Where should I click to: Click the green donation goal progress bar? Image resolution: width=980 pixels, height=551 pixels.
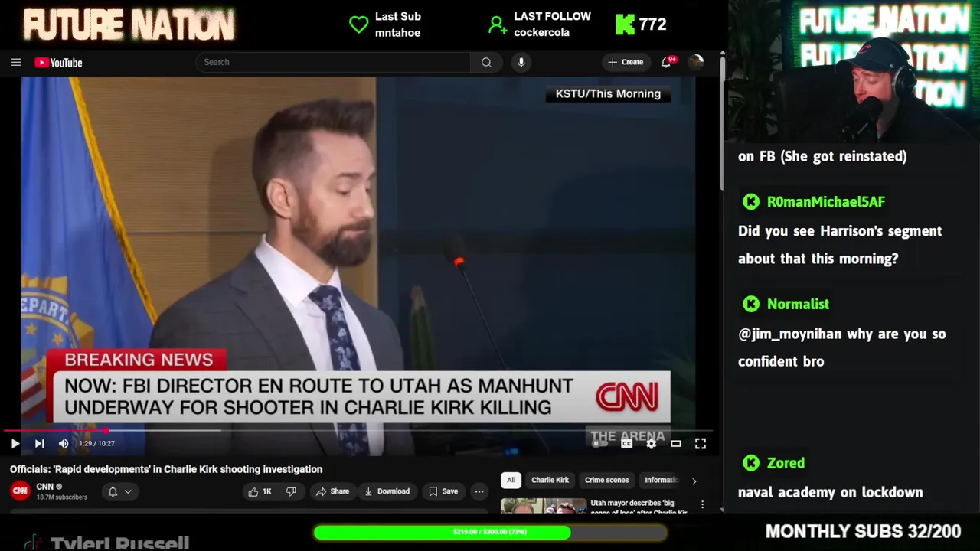[x=490, y=532]
